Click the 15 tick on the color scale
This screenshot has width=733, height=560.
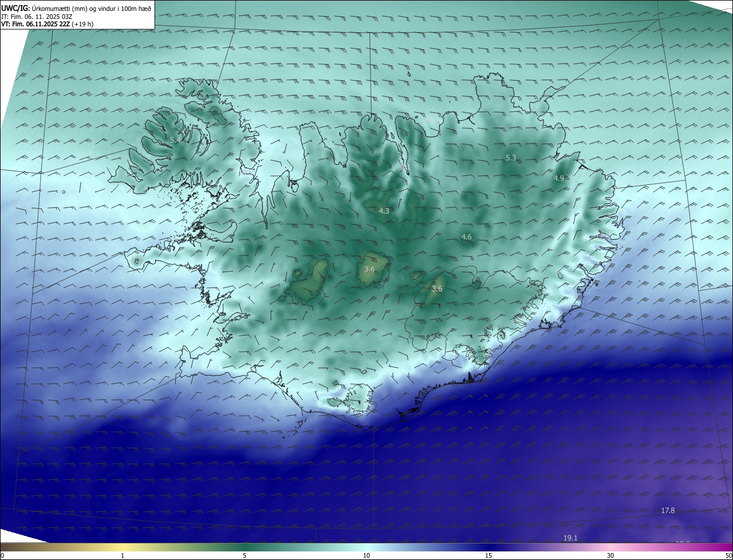pos(488,555)
